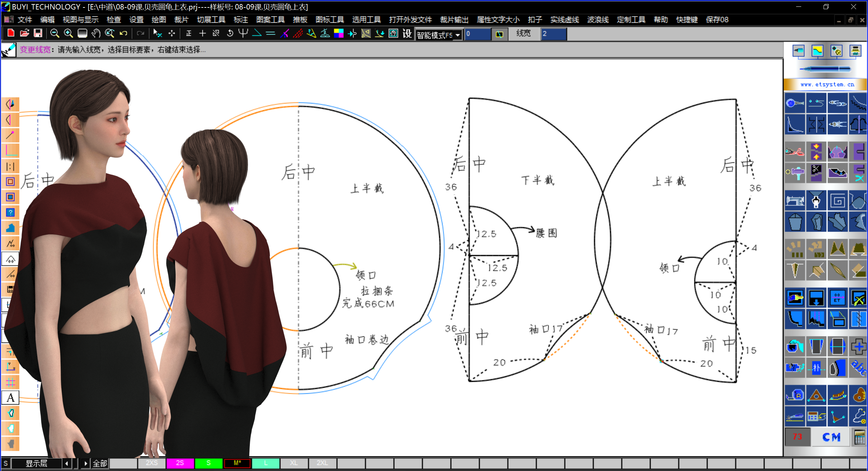Click the redo arrow icon
868x471 pixels.
point(140,33)
